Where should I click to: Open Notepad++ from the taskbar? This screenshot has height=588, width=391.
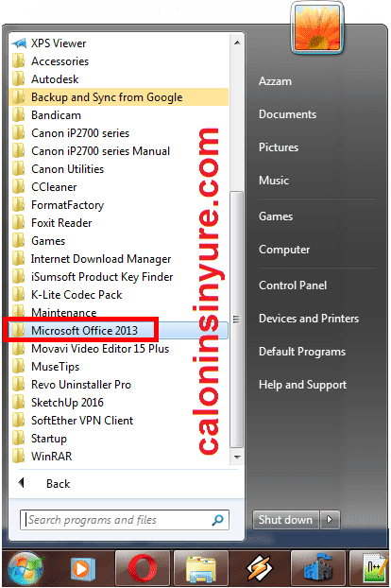pyautogui.click(x=370, y=569)
